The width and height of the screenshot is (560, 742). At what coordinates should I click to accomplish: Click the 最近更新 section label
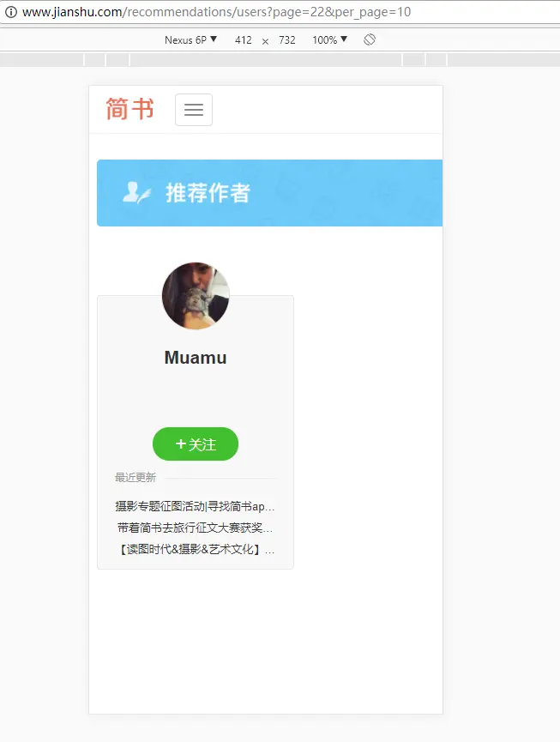[135, 478]
